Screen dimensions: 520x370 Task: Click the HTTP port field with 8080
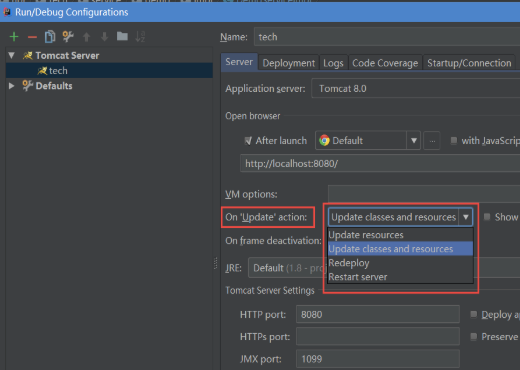378,314
